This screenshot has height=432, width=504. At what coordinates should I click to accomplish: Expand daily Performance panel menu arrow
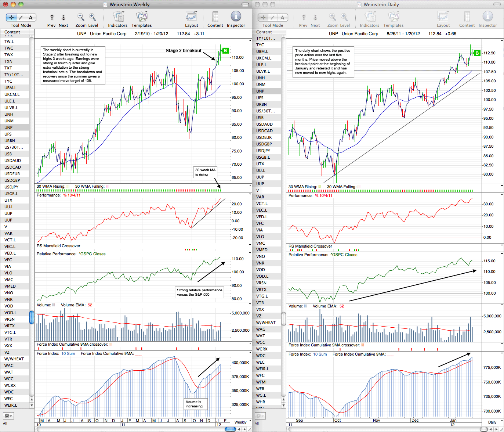click(502, 195)
